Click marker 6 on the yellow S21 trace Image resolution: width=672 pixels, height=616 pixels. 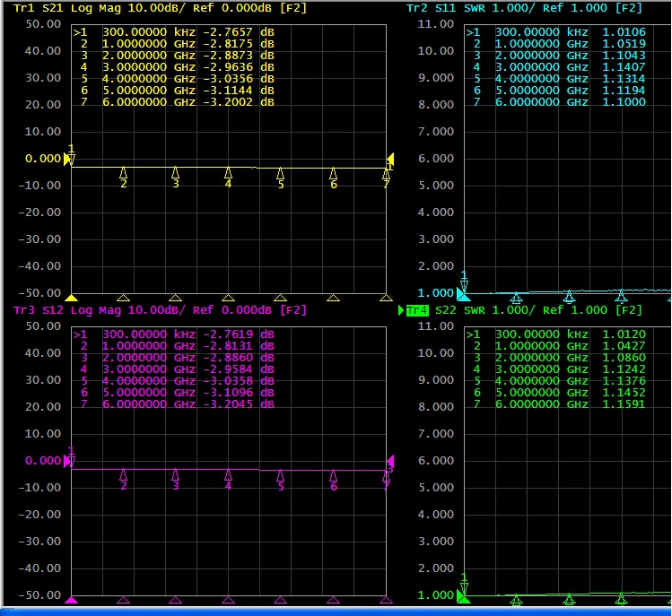tap(334, 178)
